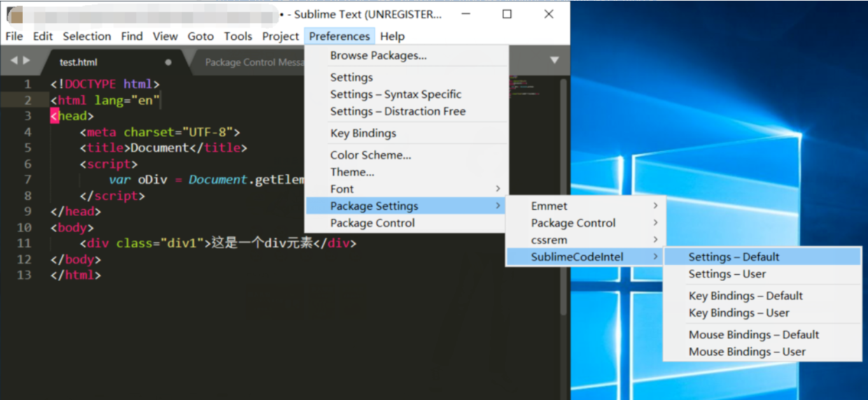Image resolution: width=868 pixels, height=400 pixels.
Task: Click the DOCTYPE html line
Action: (105, 85)
